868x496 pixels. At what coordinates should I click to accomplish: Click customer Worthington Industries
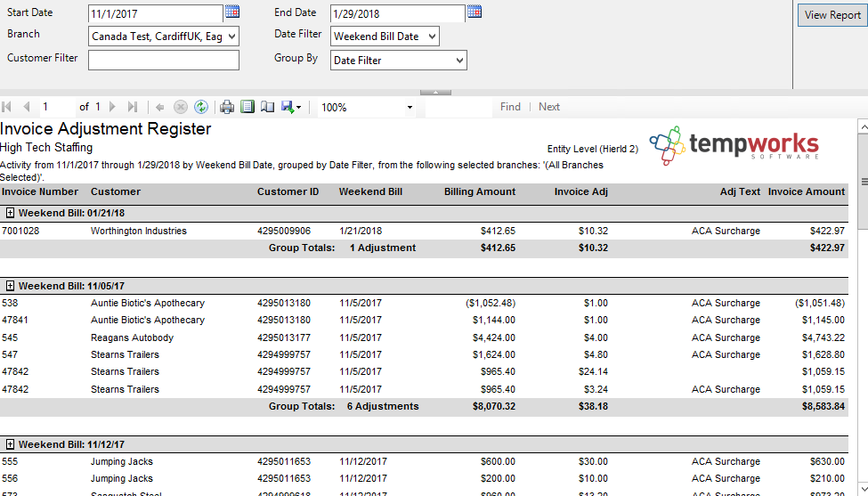(x=138, y=231)
